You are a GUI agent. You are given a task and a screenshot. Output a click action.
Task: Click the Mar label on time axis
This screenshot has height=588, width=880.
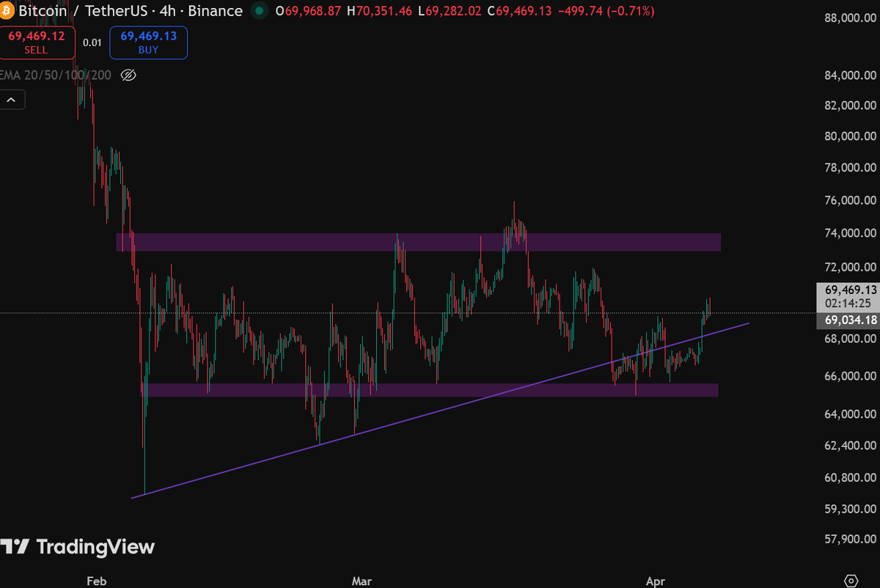click(362, 581)
